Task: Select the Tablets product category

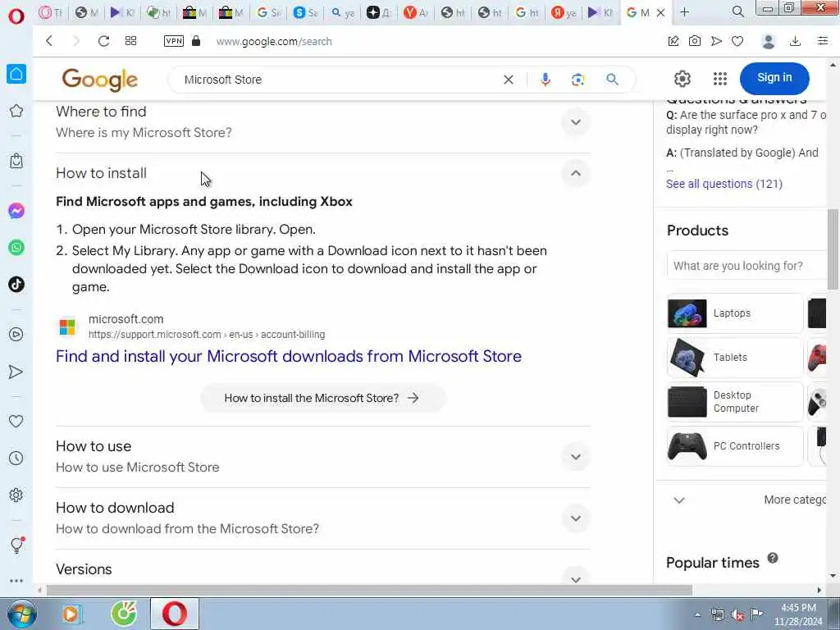Action: point(735,358)
